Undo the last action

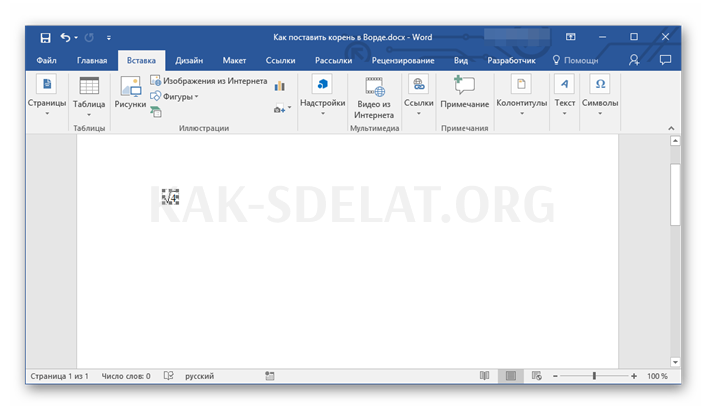coord(65,37)
